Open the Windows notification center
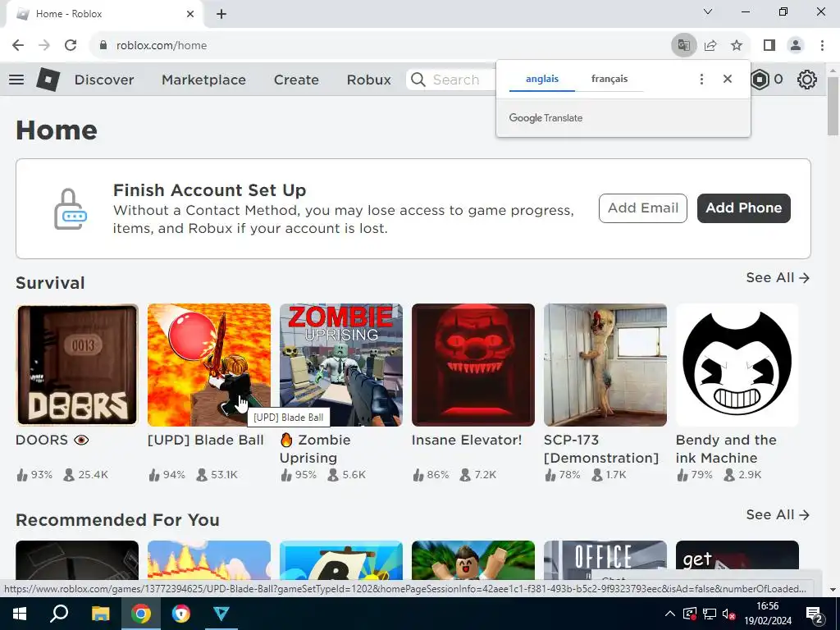 [815, 614]
